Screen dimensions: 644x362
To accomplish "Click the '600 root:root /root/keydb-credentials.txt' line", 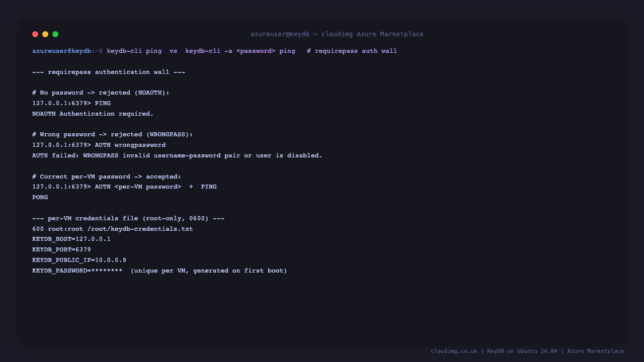I will pos(113,229).
